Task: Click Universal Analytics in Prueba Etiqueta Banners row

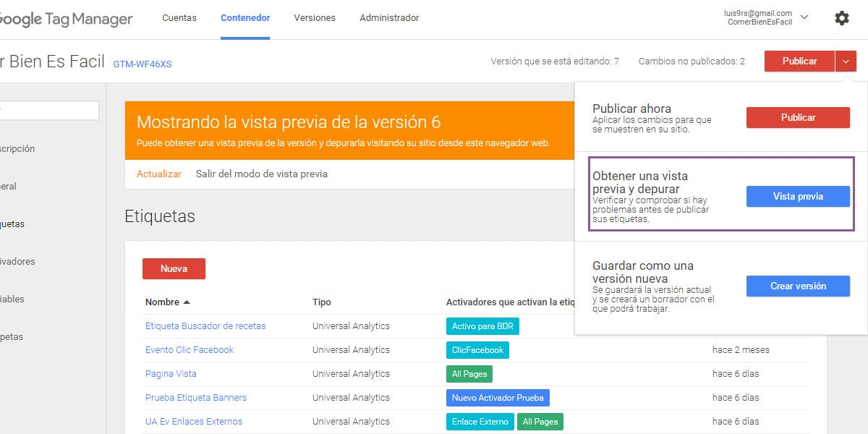Action: [x=351, y=398]
